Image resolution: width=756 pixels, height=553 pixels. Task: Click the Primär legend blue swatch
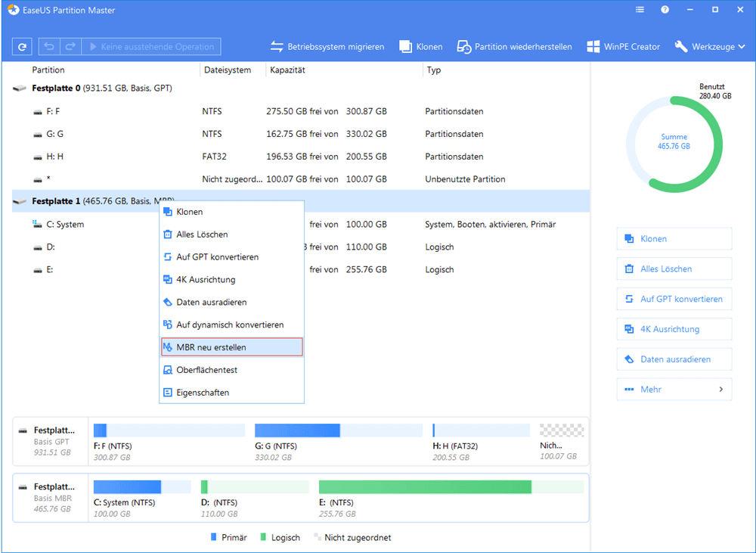(x=214, y=536)
